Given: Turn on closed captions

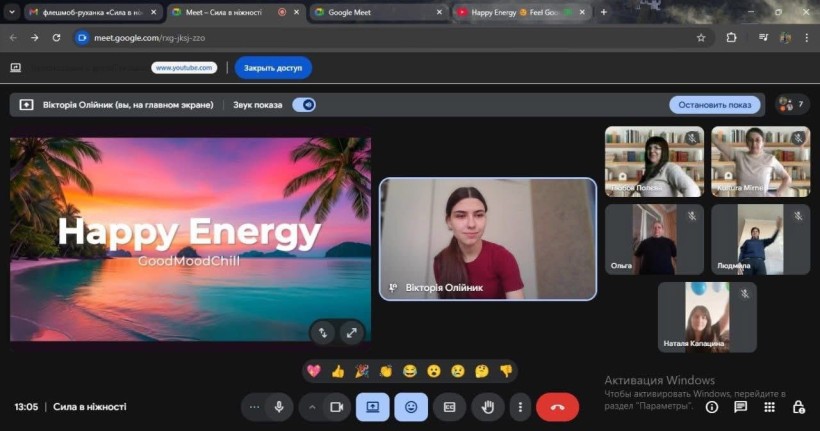Looking at the screenshot, I should tap(449, 407).
